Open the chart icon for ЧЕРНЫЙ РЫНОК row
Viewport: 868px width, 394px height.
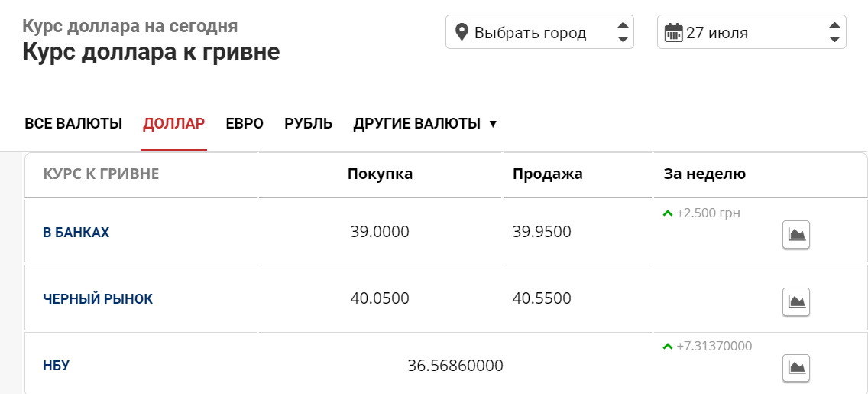click(795, 301)
